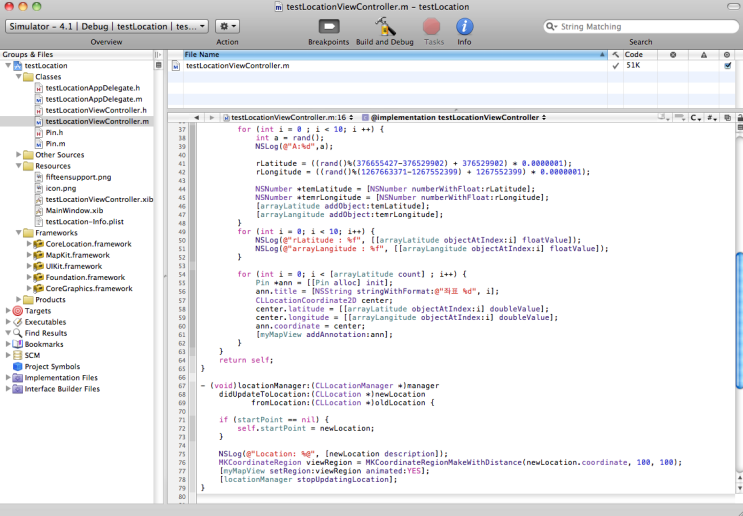Click the Interface Builder Files smart group icon
743x516 pixels.
(18, 389)
